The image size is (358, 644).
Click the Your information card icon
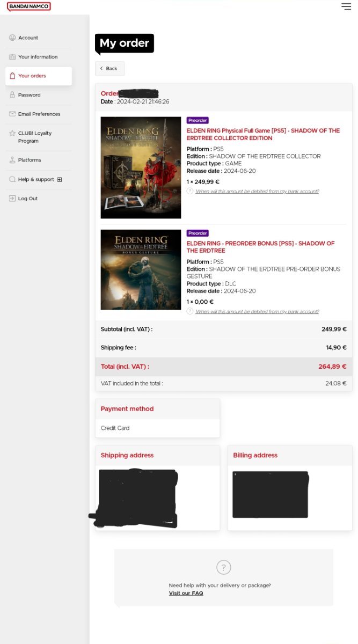12,57
